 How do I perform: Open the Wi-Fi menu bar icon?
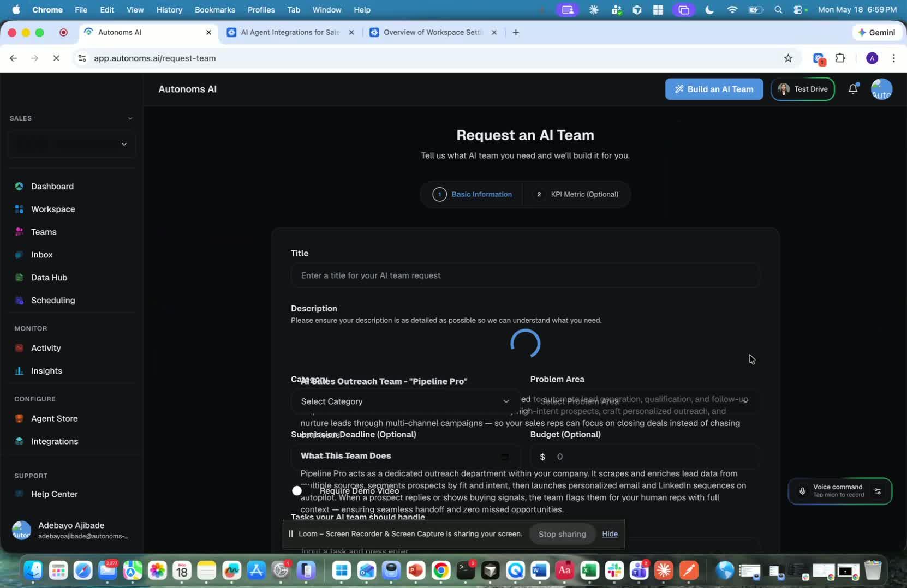tap(732, 10)
